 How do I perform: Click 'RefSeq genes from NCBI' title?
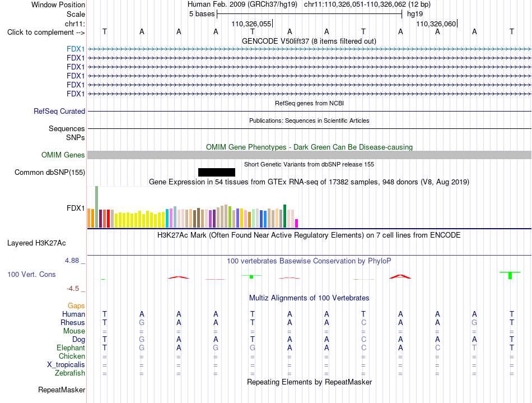[310, 103]
